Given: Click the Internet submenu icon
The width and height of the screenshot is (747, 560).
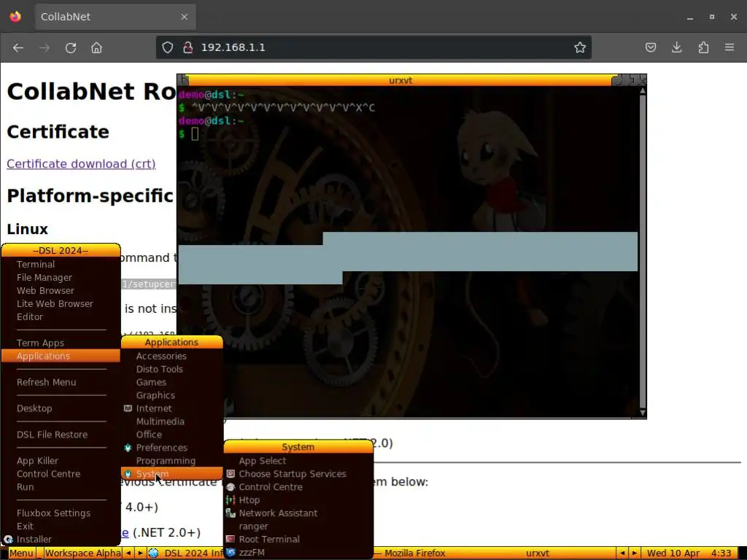Looking at the screenshot, I should [128, 408].
